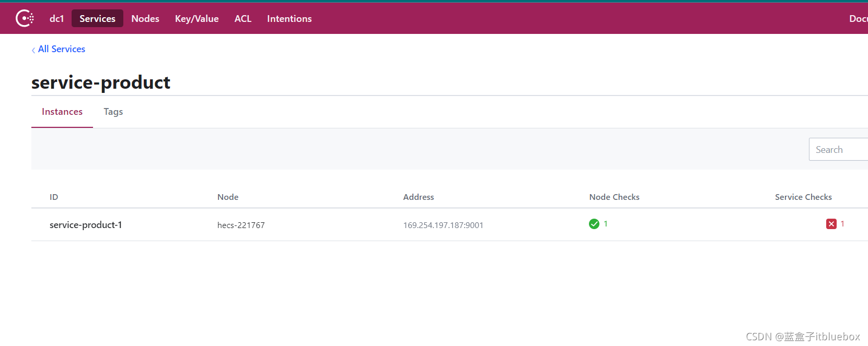Click the Node Checks column header

click(x=615, y=197)
